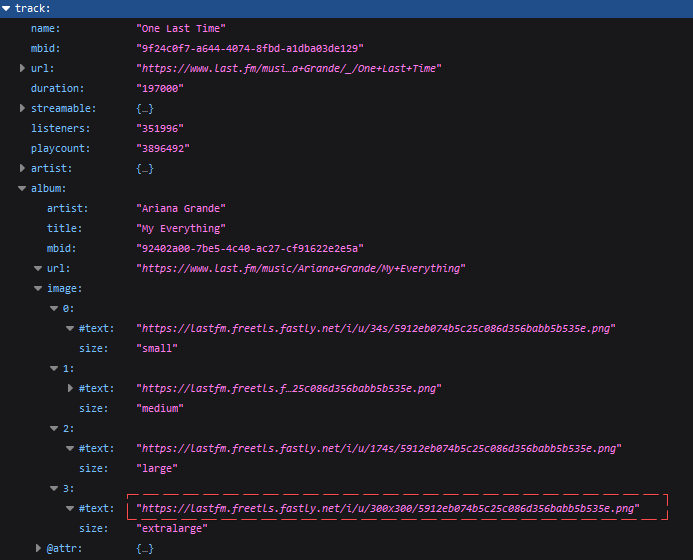Collapse the track root node
This screenshot has width=693, height=560.
(6, 8)
